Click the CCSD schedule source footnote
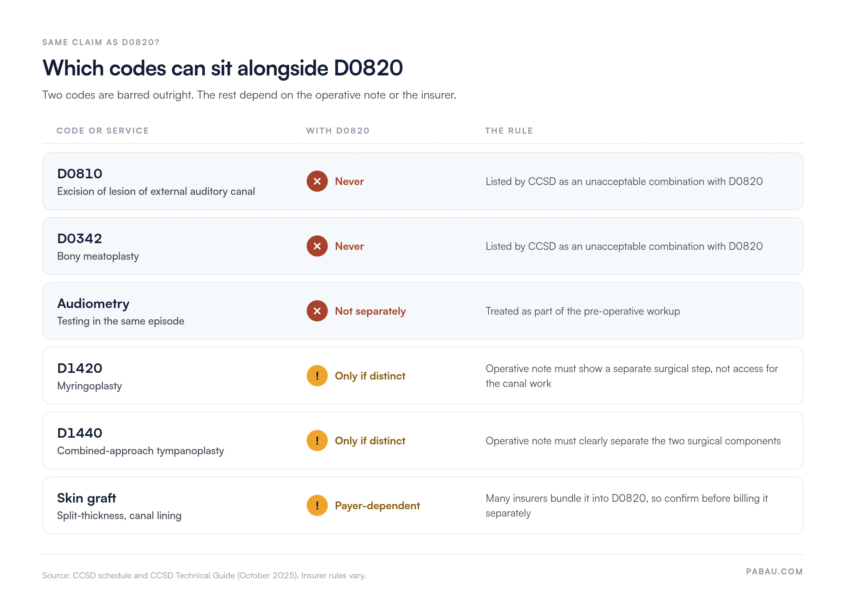846x616 pixels. coord(204,575)
